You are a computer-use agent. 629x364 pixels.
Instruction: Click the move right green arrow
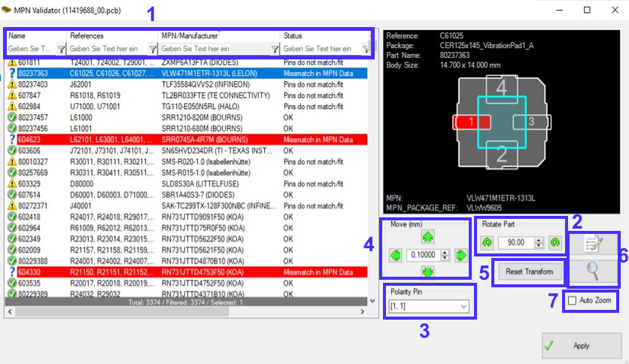pyautogui.click(x=460, y=255)
